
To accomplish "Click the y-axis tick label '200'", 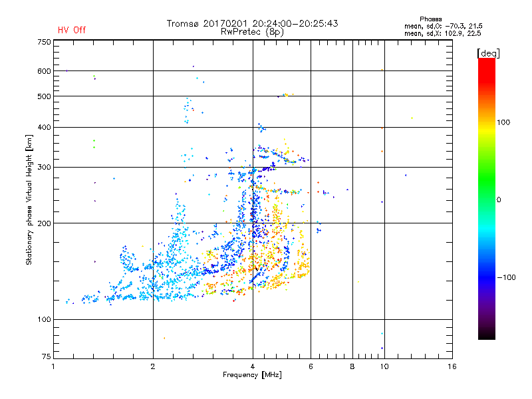I will [x=45, y=223].
